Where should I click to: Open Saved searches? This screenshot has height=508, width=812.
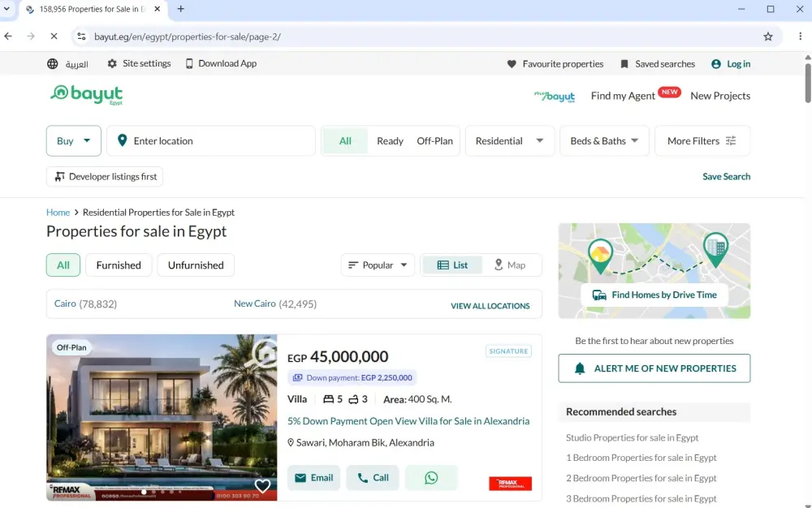pos(665,64)
